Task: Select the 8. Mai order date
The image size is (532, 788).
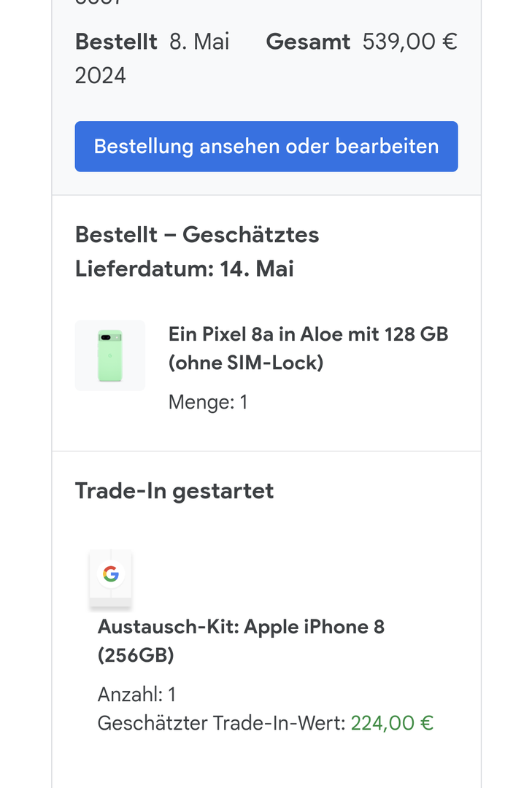Action: pos(200,42)
